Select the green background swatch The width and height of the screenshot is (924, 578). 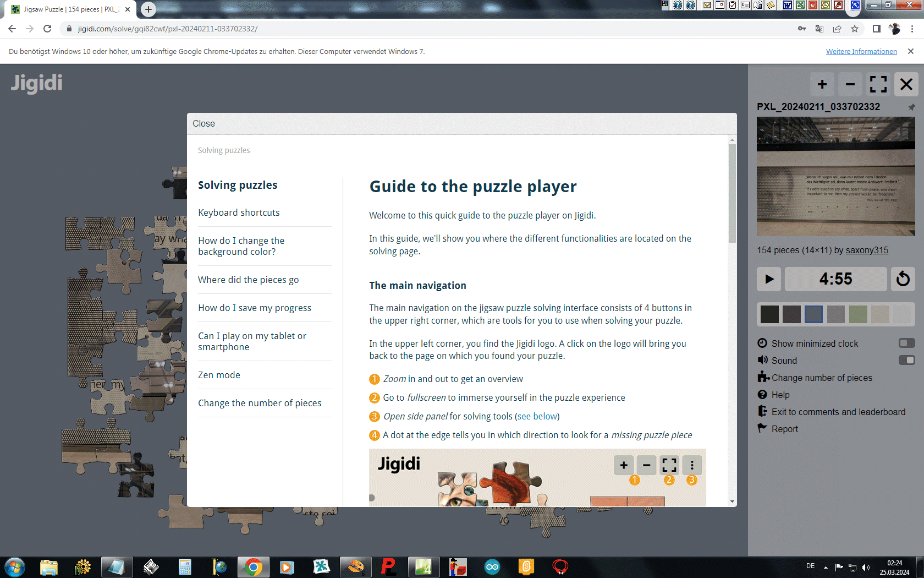point(858,314)
